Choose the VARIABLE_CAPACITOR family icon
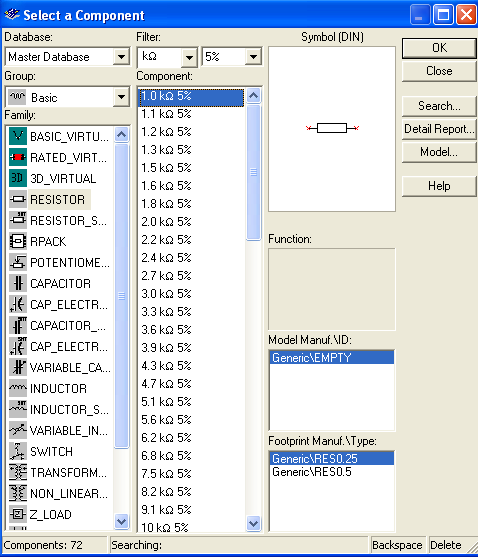 pos(18,367)
